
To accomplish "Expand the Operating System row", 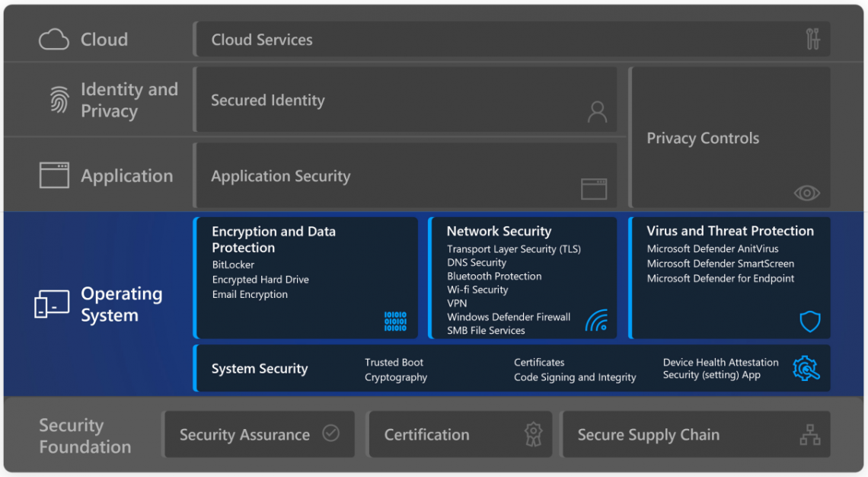I will coord(122,304).
